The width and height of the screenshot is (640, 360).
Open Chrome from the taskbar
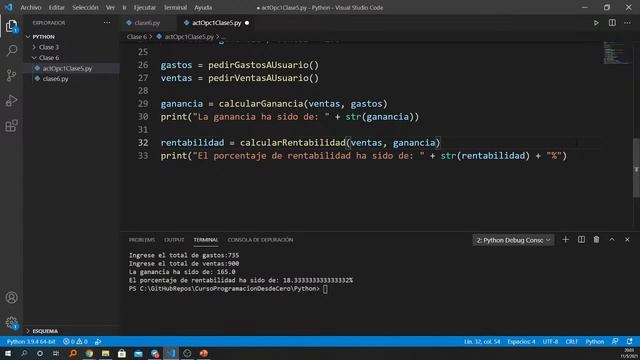(x=89, y=353)
